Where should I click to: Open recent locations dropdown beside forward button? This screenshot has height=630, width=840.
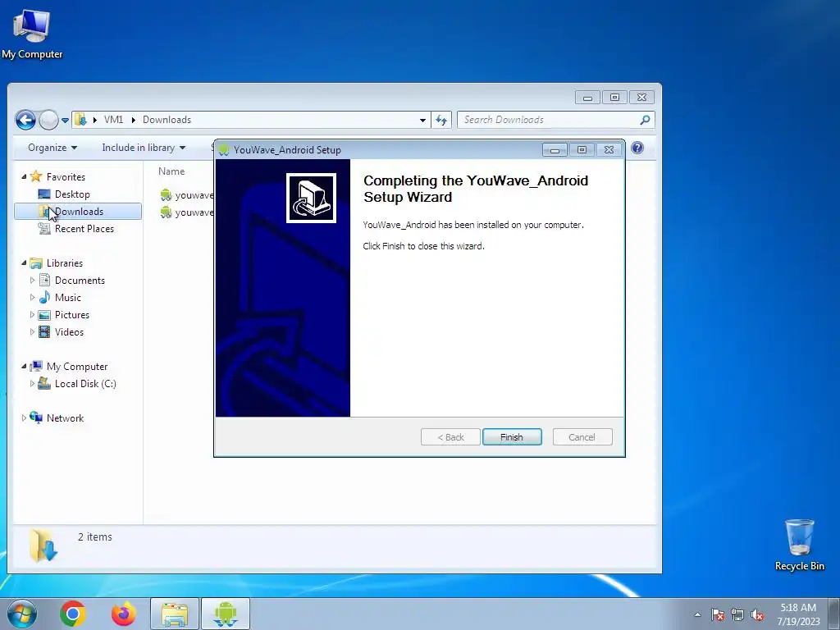click(65, 121)
